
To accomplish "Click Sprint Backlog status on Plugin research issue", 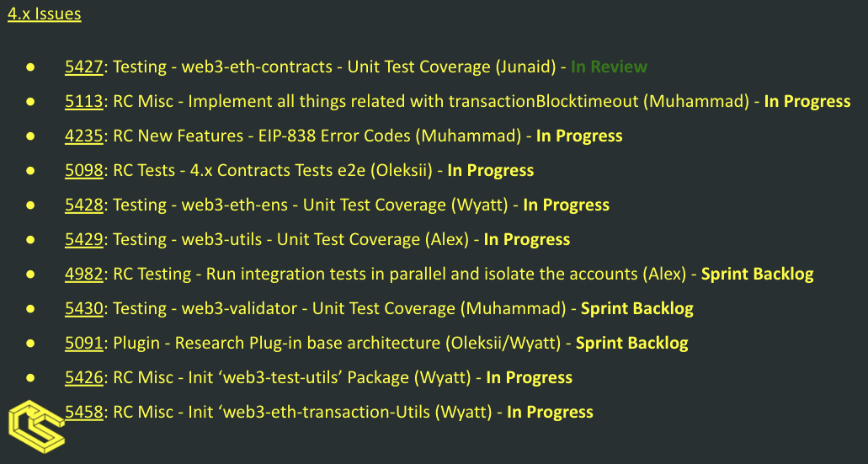I will tap(631, 344).
